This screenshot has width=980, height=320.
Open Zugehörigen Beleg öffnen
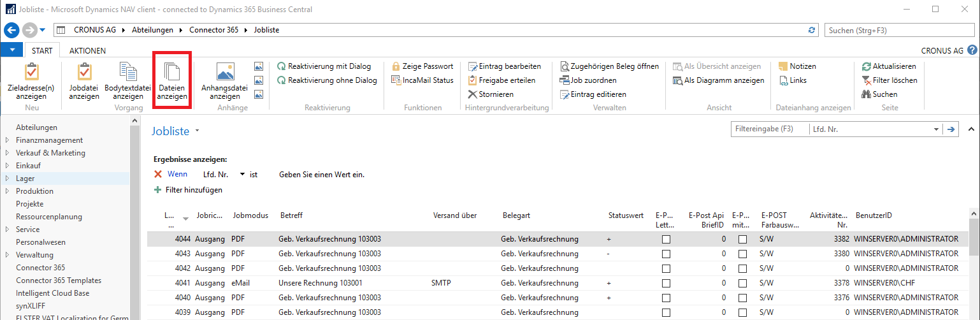click(x=609, y=66)
